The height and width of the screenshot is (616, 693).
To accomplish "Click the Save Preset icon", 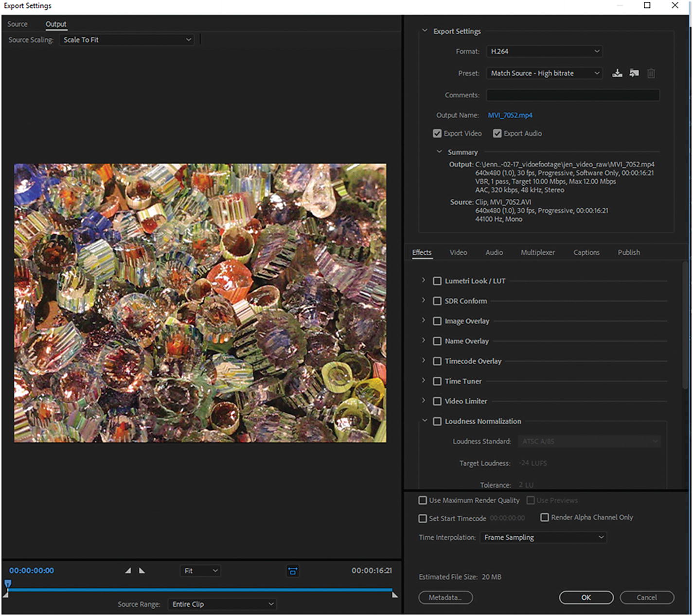I will click(x=617, y=73).
